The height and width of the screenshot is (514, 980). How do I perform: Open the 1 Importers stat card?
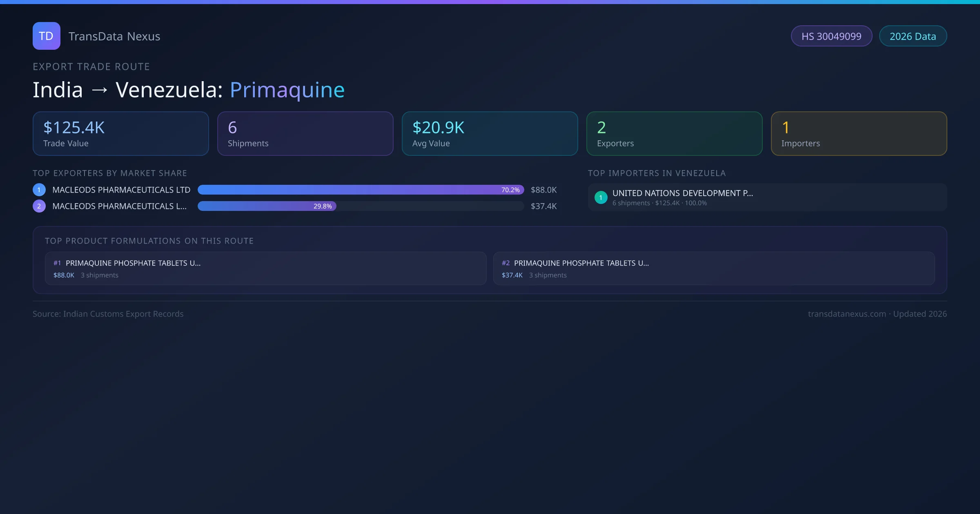pyautogui.click(x=859, y=134)
